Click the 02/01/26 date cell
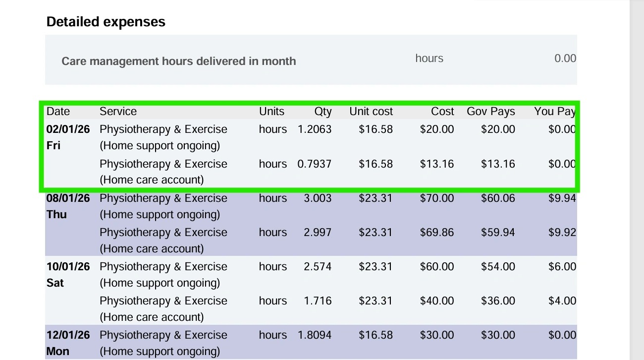Viewport: 644px width, 360px height. point(68,129)
